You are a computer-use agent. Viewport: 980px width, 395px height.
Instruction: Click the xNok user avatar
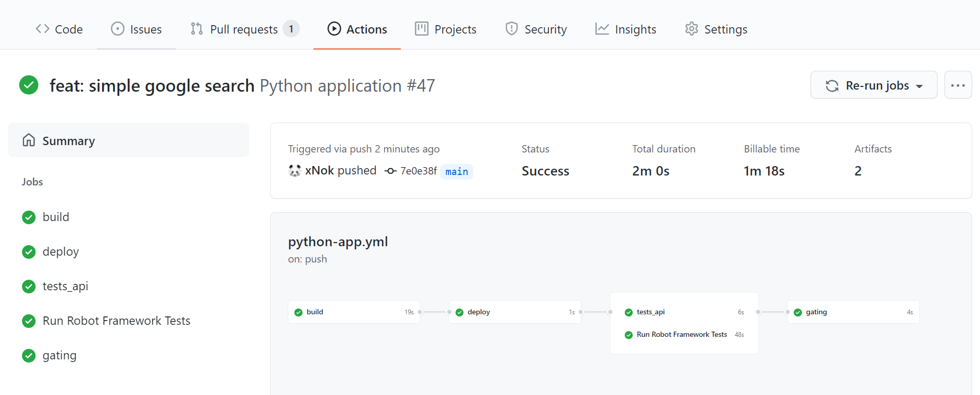[x=295, y=171]
